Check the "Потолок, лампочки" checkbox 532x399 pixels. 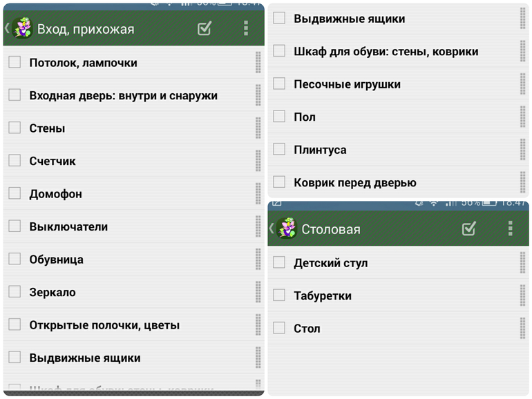[15, 63]
